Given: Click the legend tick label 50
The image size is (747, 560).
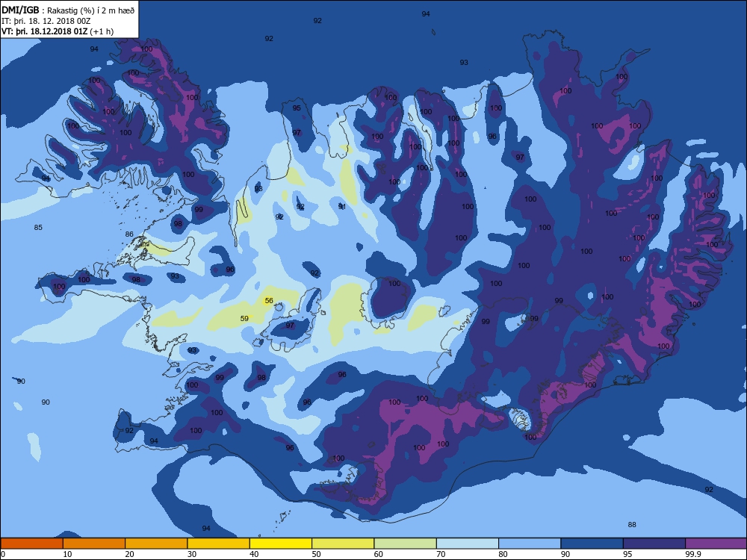Looking at the screenshot, I should 316,554.
